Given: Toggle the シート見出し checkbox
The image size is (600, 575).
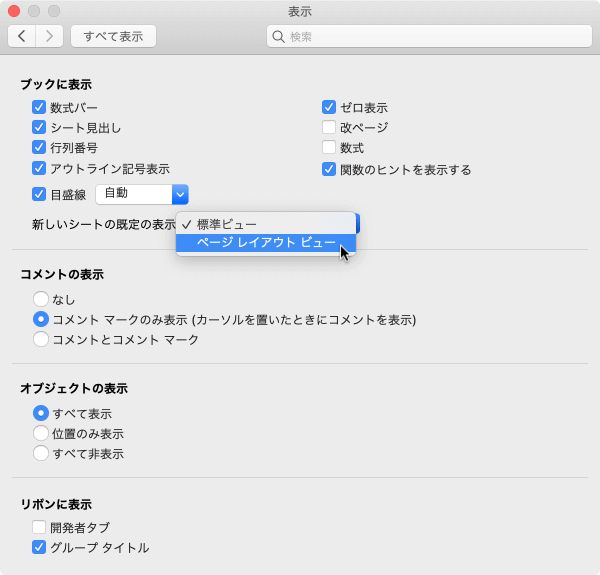Looking at the screenshot, I should click(40, 127).
